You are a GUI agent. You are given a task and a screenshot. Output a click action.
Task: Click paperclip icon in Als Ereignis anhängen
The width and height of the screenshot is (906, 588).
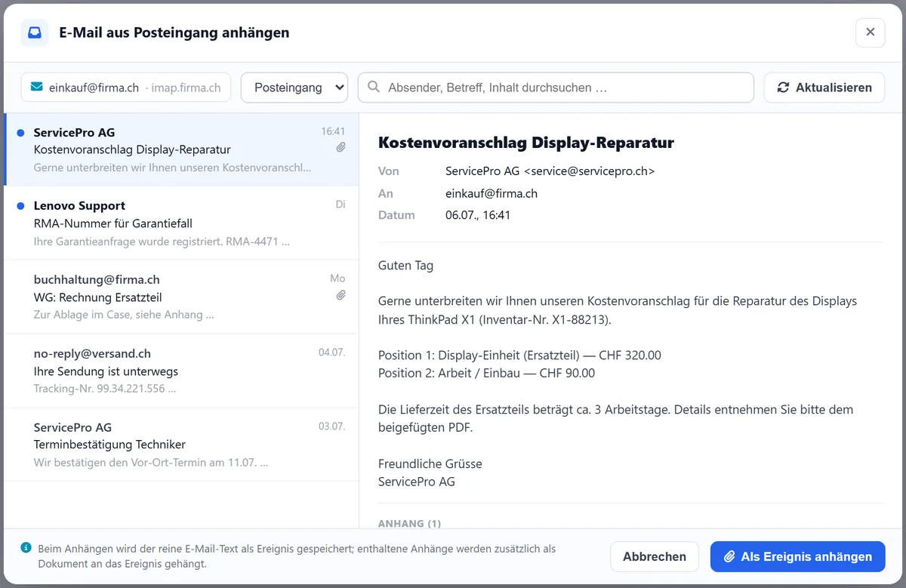point(729,557)
